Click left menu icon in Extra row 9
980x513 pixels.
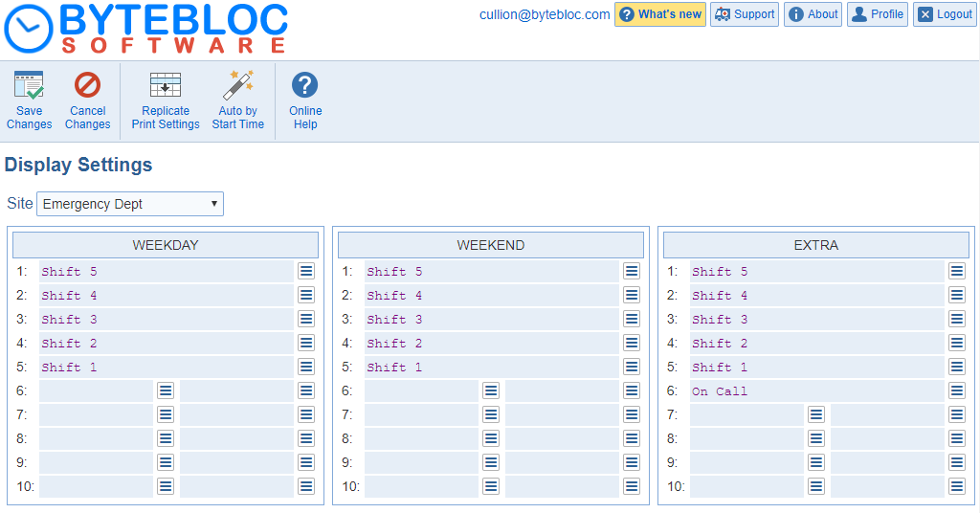(x=816, y=462)
